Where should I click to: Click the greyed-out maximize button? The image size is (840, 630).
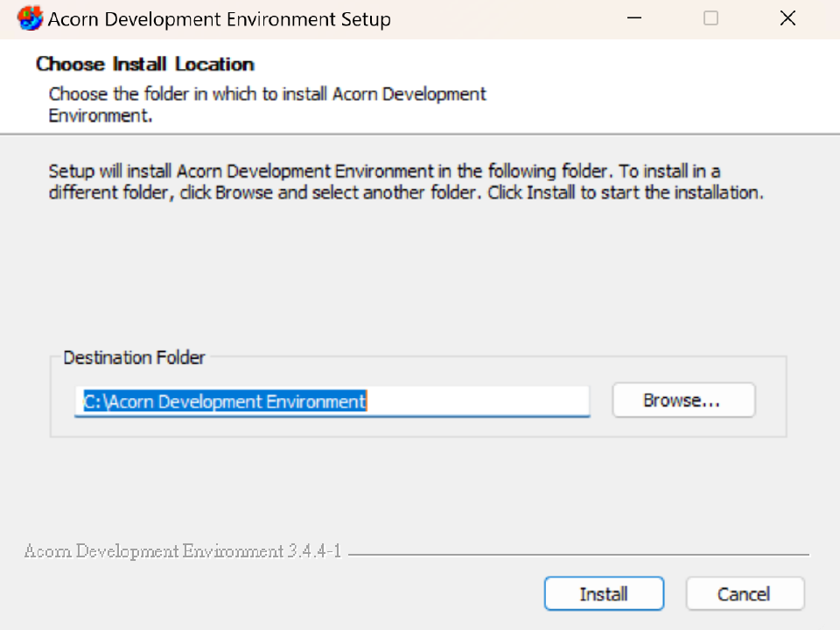[x=710, y=18]
